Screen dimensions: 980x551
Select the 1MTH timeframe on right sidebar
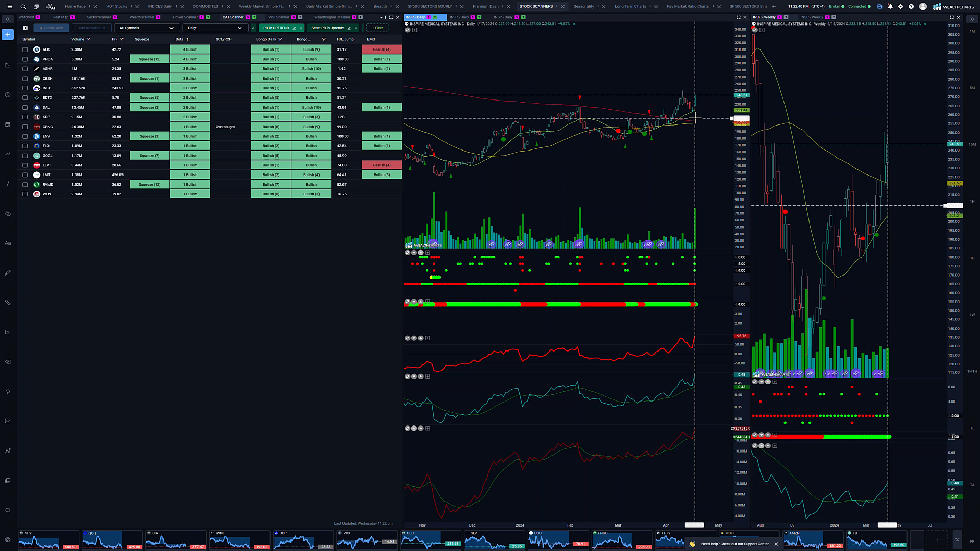[x=972, y=372]
